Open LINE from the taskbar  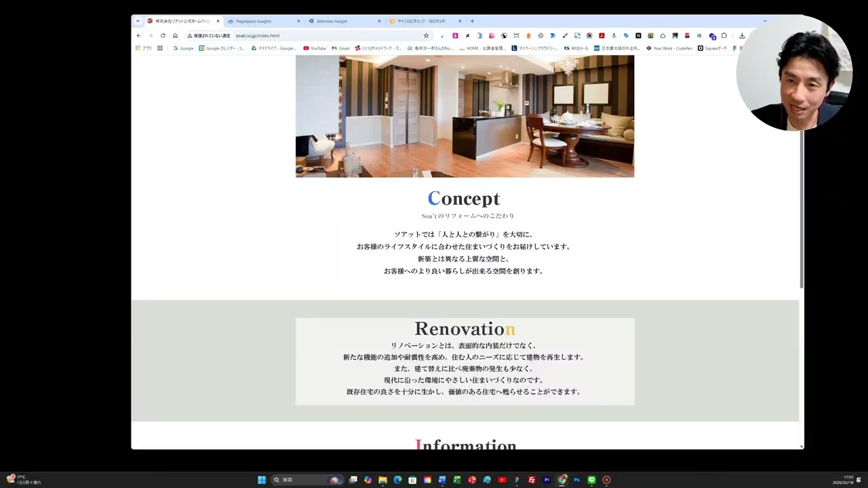[591, 480]
